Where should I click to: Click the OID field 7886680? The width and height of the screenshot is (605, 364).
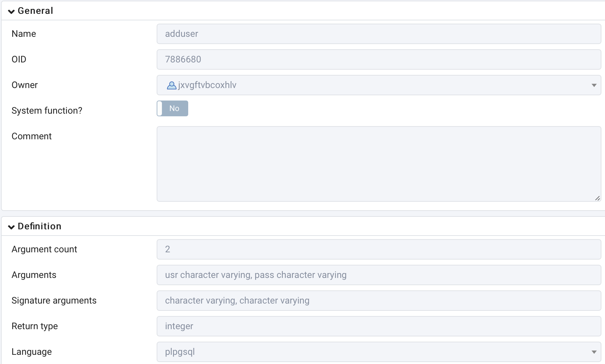pyautogui.click(x=379, y=59)
